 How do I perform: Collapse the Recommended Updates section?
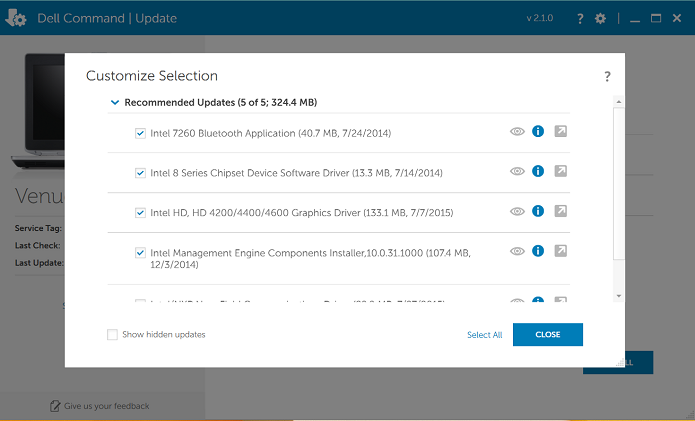(x=115, y=103)
